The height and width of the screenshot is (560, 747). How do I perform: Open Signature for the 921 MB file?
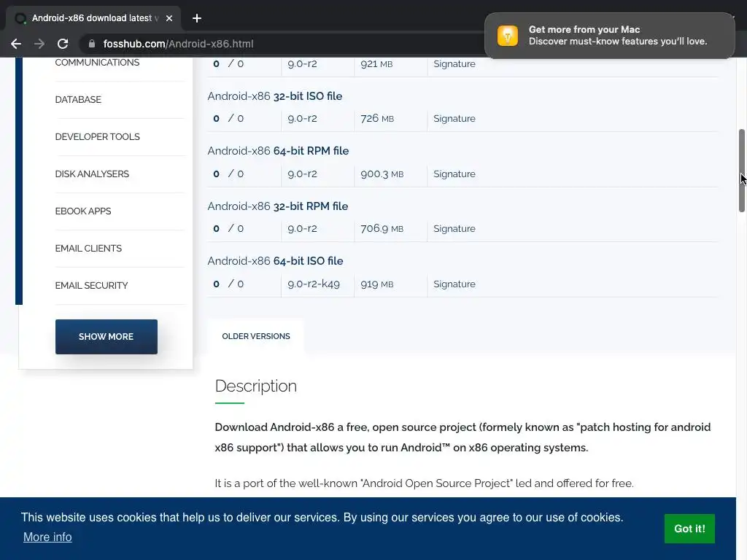[454, 64]
